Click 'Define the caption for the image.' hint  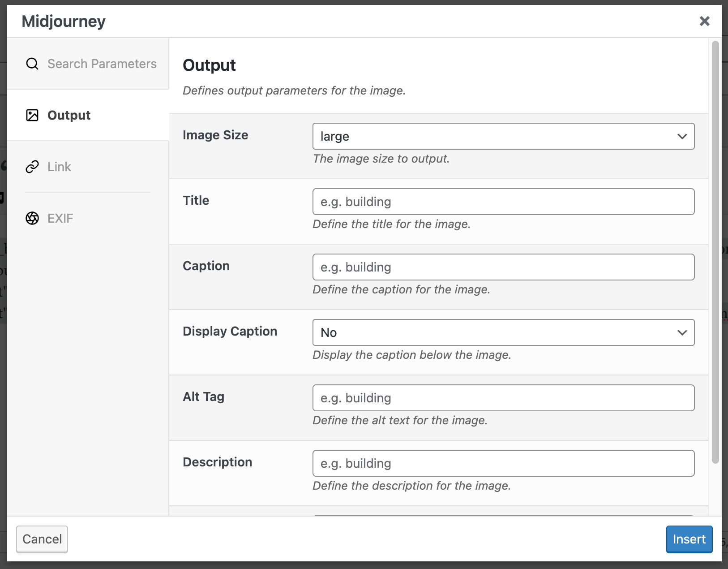click(401, 289)
